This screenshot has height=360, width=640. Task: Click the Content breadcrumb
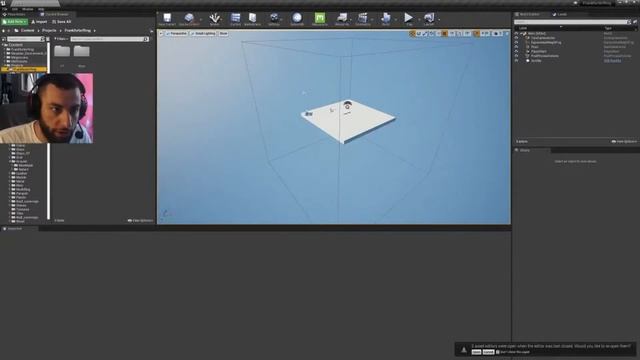point(28,31)
